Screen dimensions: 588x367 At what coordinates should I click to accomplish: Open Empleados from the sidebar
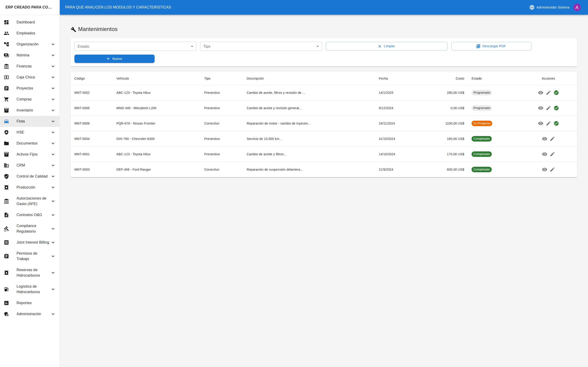(26, 33)
